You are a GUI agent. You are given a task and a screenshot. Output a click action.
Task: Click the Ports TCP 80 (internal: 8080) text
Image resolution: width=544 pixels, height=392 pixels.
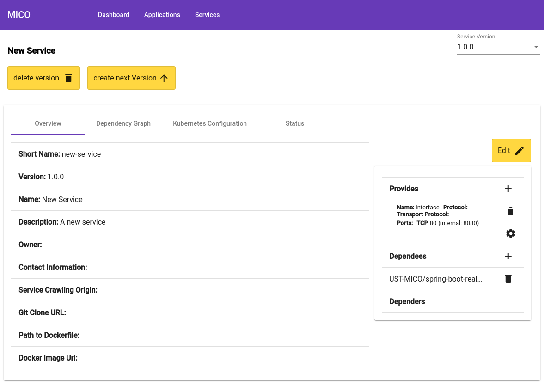tap(438, 223)
